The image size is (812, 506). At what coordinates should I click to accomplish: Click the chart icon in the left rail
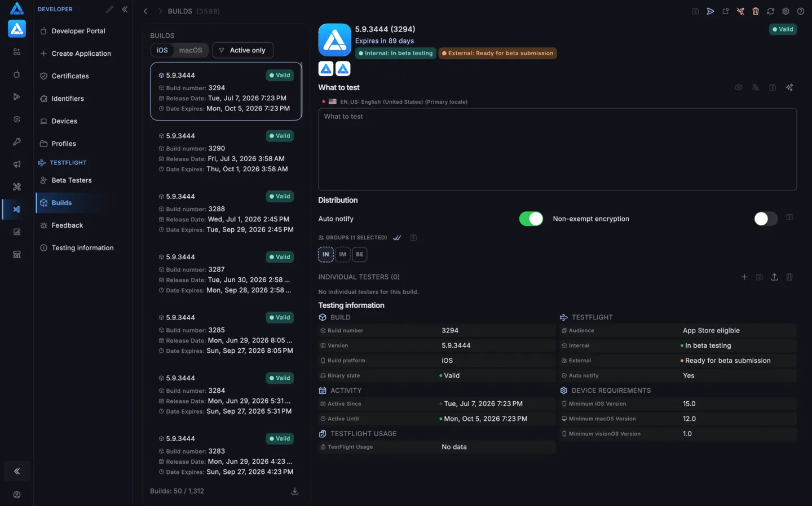(17, 232)
